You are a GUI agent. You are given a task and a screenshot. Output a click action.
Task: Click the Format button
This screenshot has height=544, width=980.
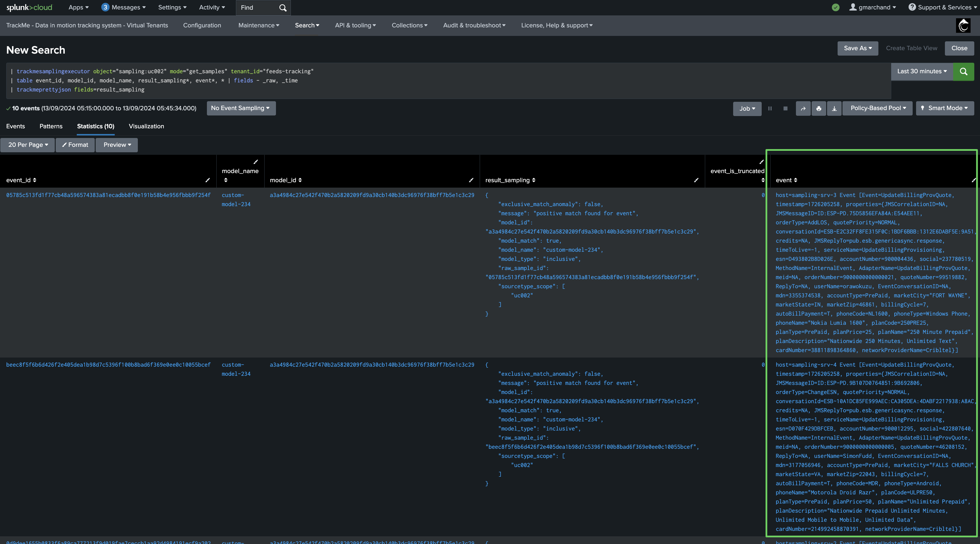[75, 145]
